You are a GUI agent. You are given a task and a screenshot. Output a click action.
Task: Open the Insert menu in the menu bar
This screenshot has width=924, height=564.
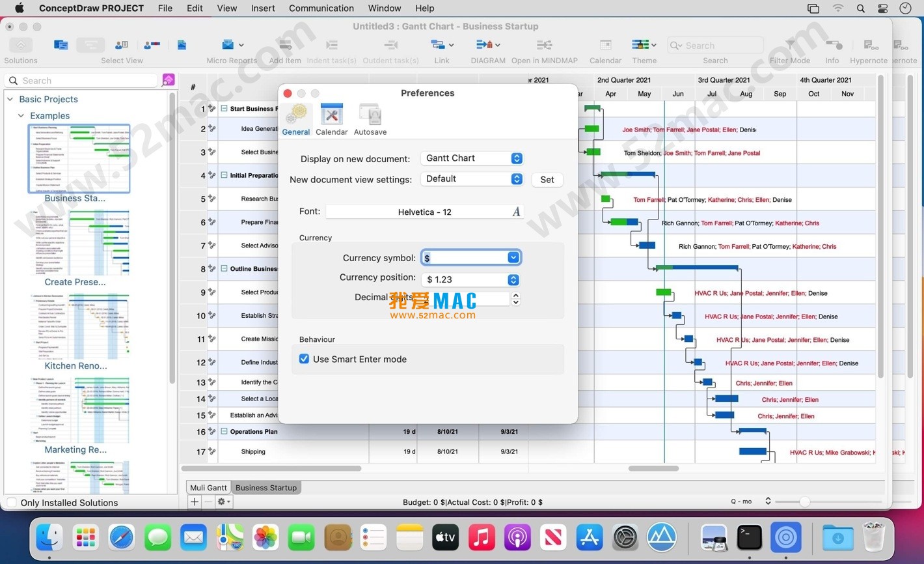point(263,8)
